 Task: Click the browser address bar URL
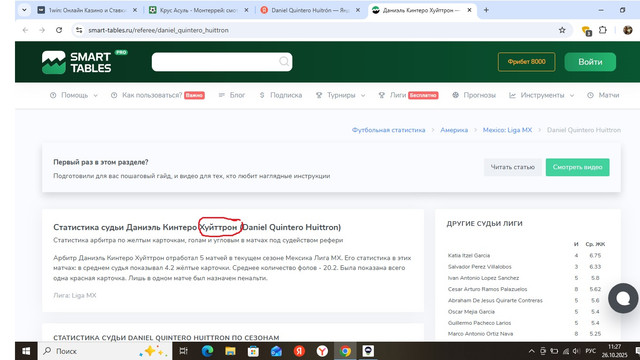click(158, 30)
